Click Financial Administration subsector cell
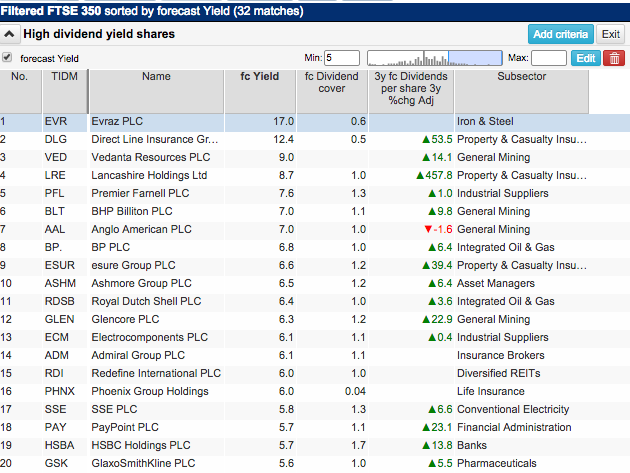This screenshot has width=630, height=473. (514, 428)
